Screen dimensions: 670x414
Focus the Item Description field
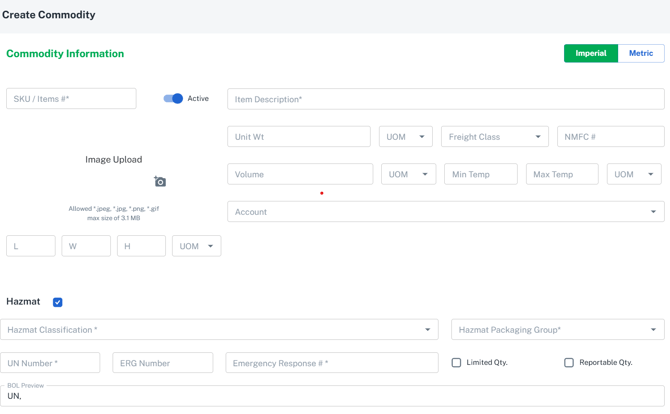click(445, 99)
